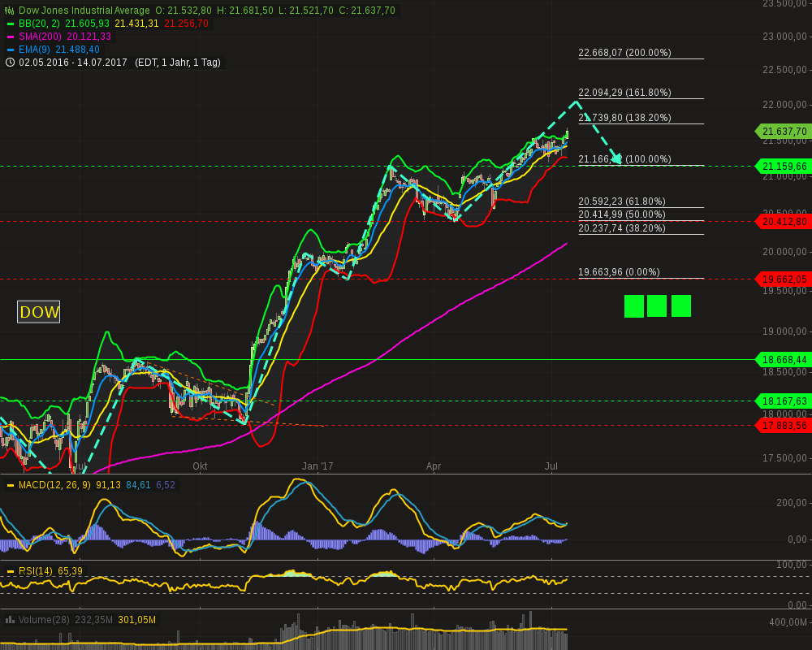The height and width of the screenshot is (650, 812).
Task: Click the first green square on the left
Action: pos(634,306)
